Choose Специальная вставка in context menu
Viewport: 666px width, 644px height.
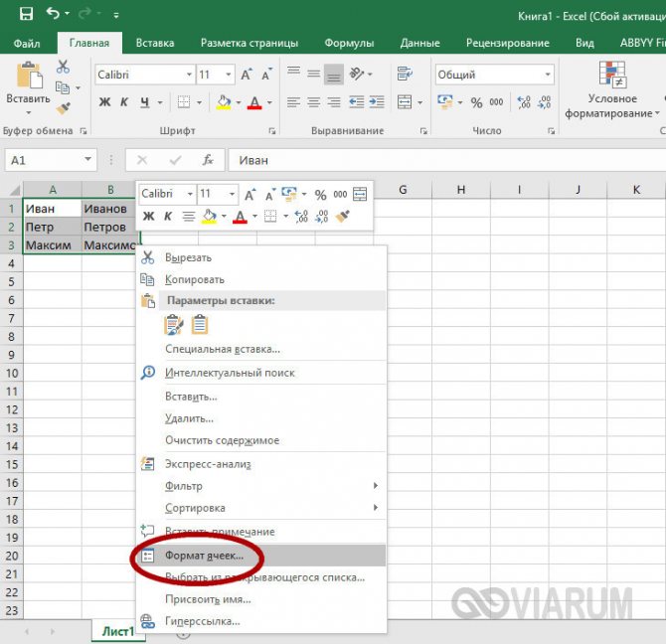click(x=262, y=349)
